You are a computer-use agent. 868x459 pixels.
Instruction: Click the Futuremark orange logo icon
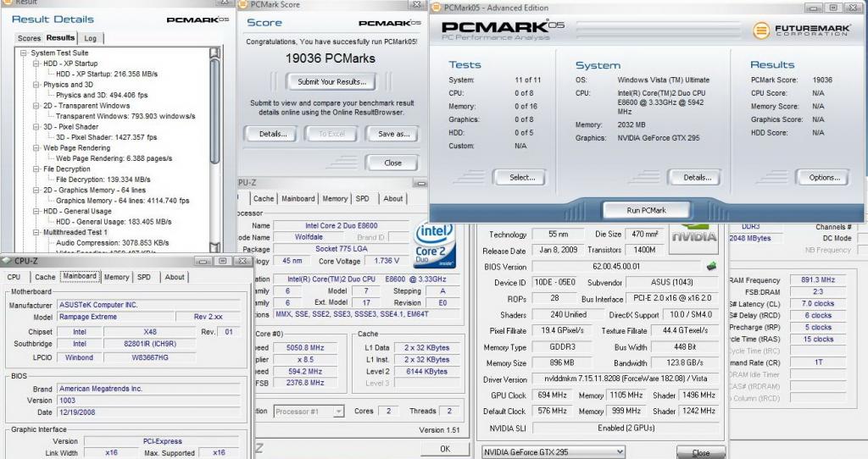click(760, 30)
